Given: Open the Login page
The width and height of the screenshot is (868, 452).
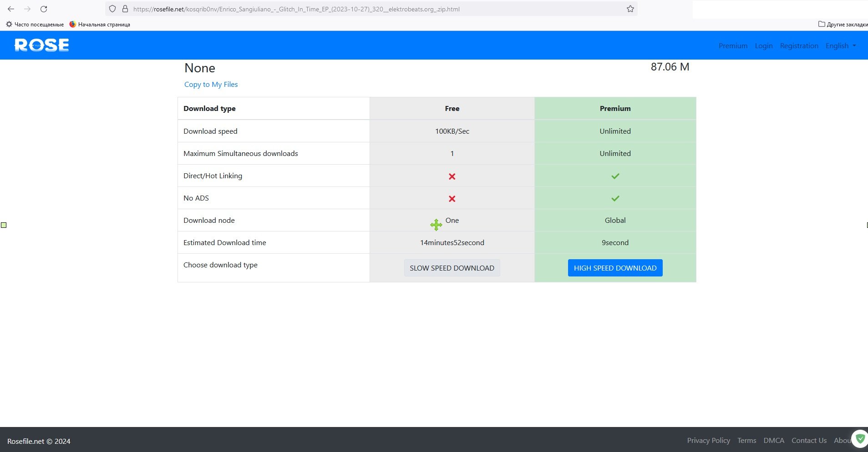Looking at the screenshot, I should click(x=763, y=45).
